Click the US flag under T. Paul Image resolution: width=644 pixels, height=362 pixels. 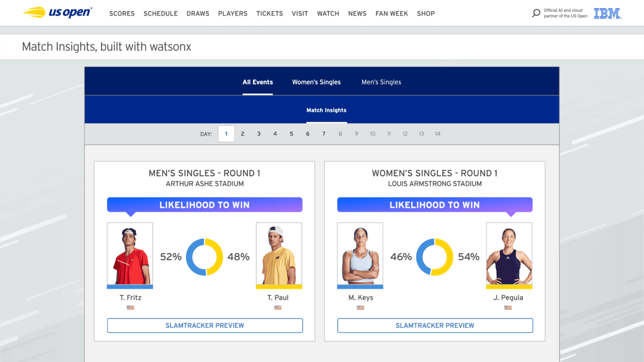pyautogui.click(x=278, y=308)
